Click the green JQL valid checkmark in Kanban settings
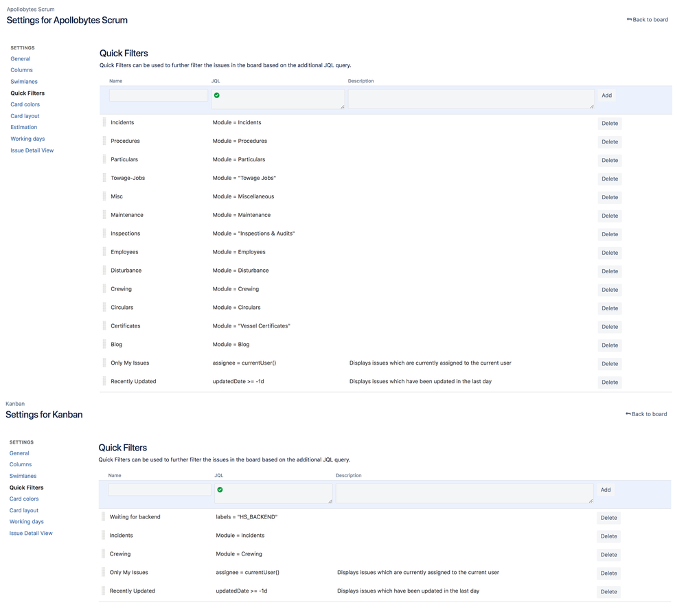The image size is (686, 616). tap(220, 490)
